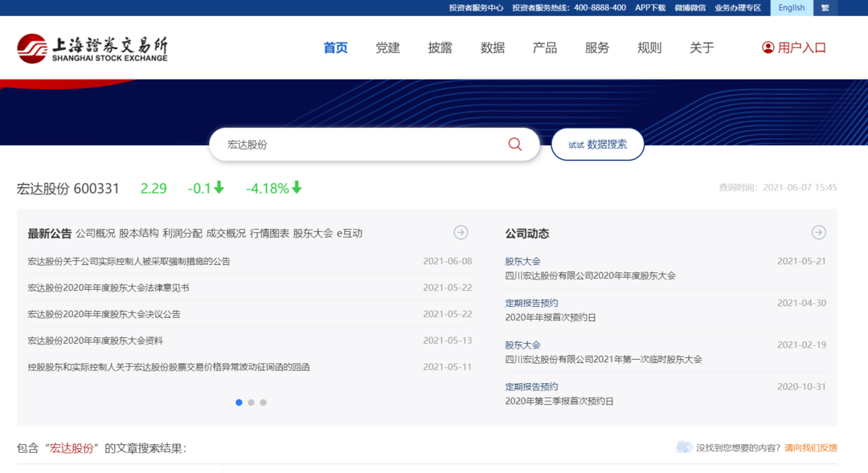This screenshot has height=473, width=868.
Task: Click the red search magnifier icon
Action: 515,145
